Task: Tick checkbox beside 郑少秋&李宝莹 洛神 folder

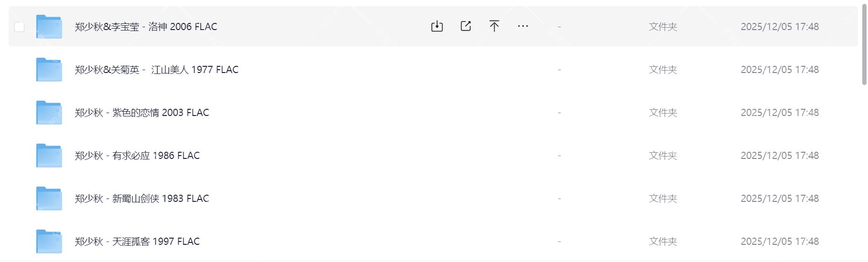Action: coord(20,27)
